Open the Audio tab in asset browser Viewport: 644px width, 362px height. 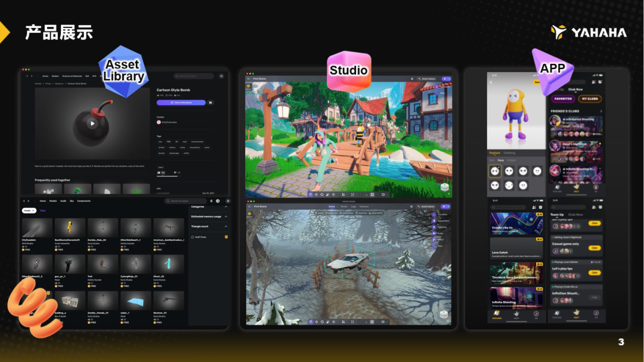63,201
